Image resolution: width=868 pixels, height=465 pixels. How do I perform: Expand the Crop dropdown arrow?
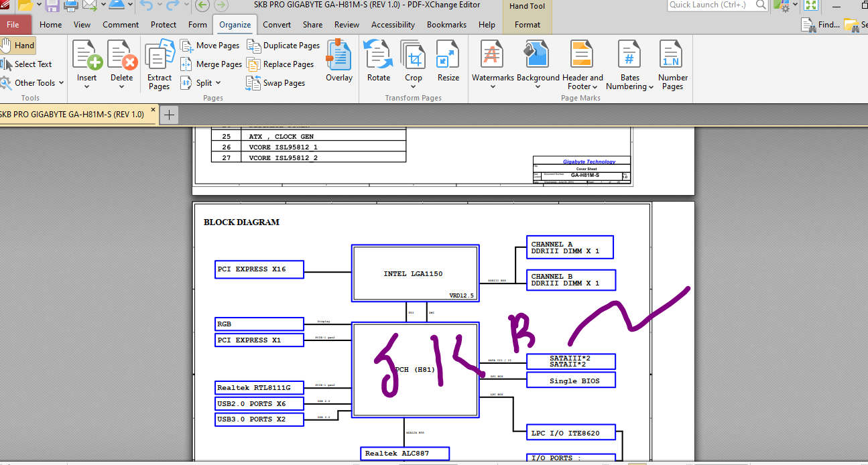pyautogui.click(x=414, y=86)
